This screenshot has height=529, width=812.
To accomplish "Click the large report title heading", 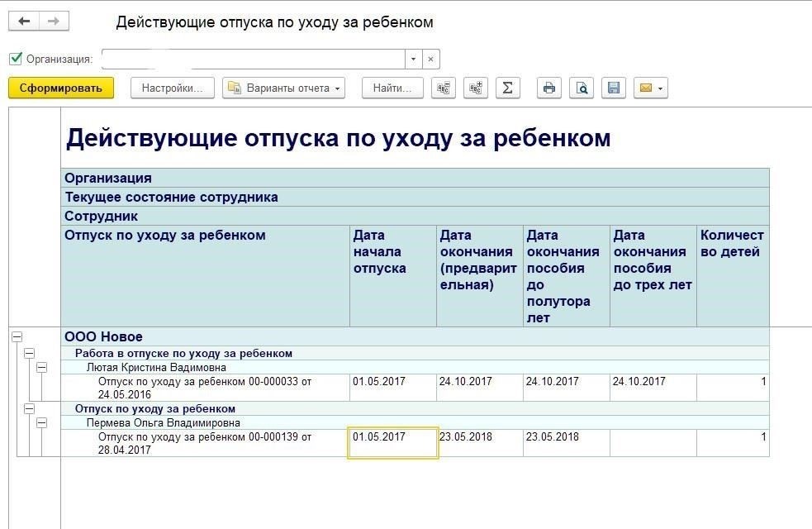I will point(338,138).
